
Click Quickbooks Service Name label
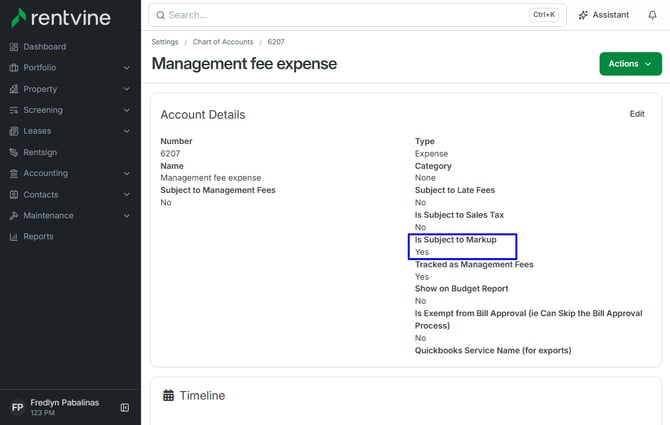pyautogui.click(x=493, y=350)
